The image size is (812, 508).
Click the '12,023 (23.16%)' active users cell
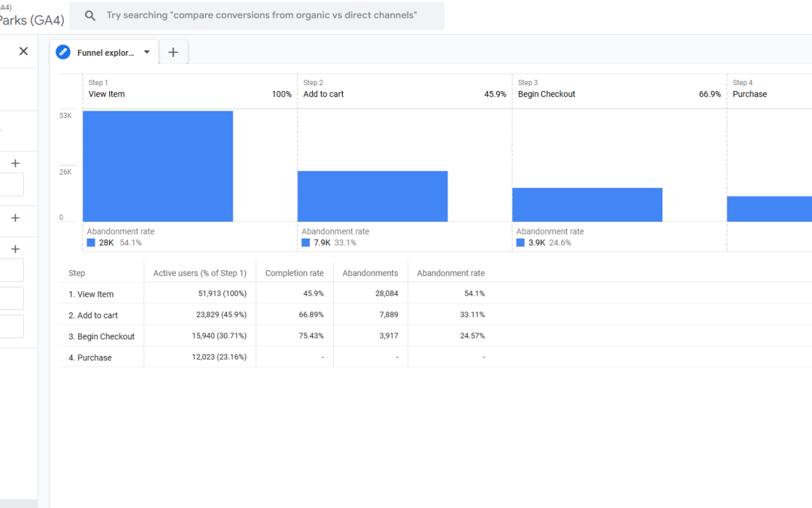(219, 357)
